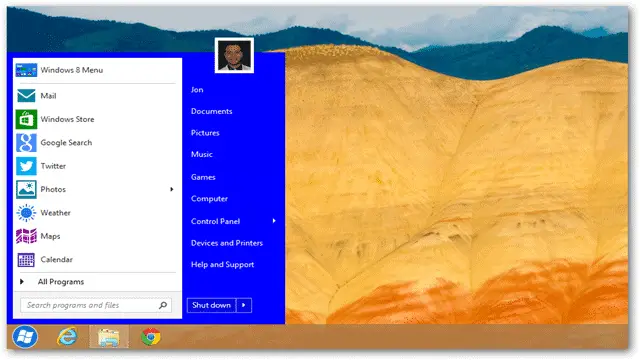Screen dimensions: 640x360
Task: Click the Start orb on the taskbar
Action: 25,337
